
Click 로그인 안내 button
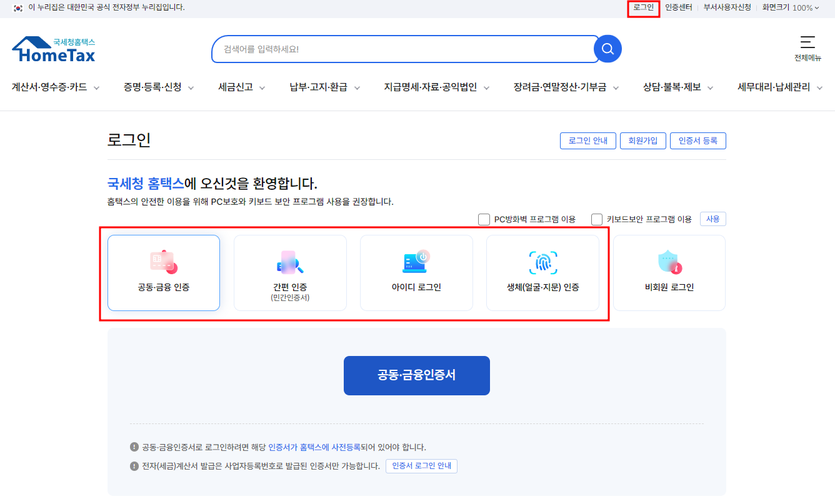(588, 141)
